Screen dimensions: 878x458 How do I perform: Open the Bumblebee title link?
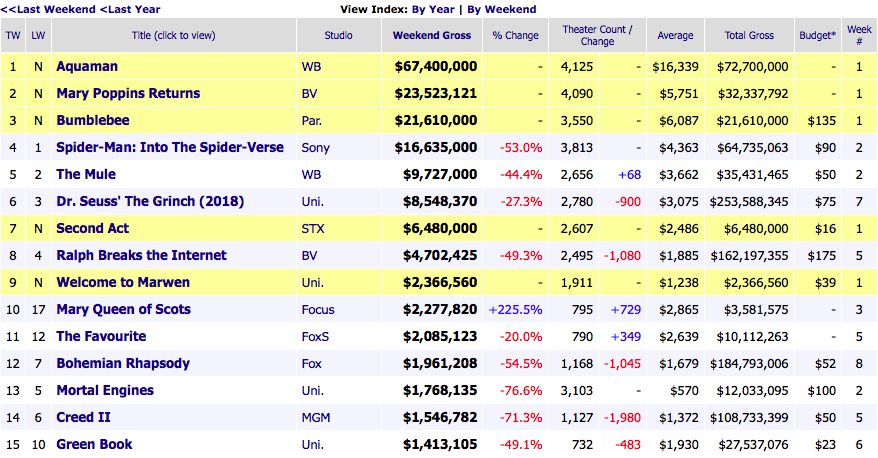point(93,120)
